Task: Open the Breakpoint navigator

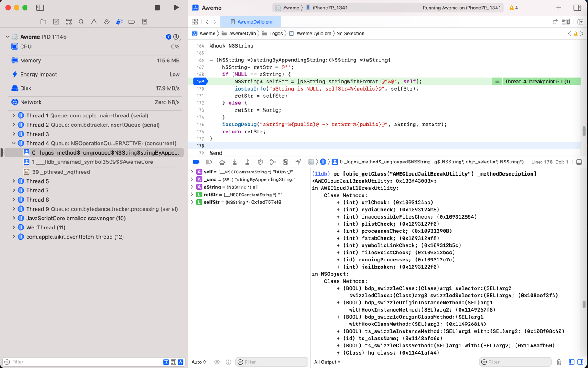Action: 132,22
